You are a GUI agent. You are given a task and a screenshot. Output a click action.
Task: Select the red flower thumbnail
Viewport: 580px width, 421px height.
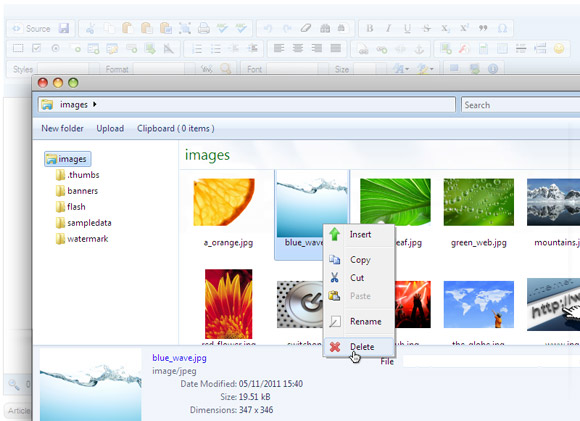click(229, 304)
